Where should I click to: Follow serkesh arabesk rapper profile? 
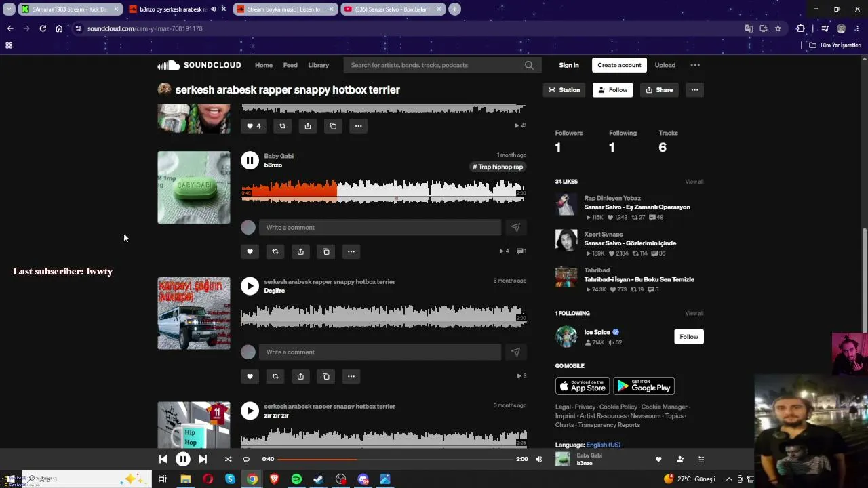[x=613, y=90]
